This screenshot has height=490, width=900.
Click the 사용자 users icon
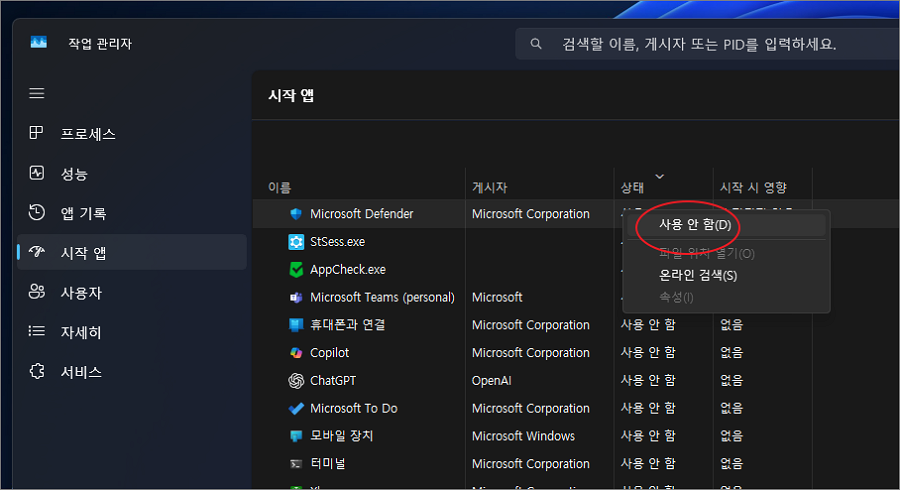click(x=37, y=291)
